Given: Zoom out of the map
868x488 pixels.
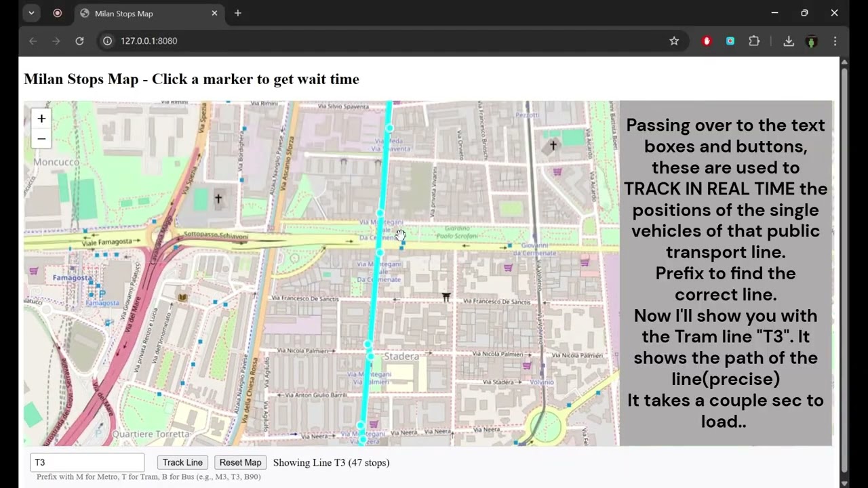Looking at the screenshot, I should tap(41, 139).
